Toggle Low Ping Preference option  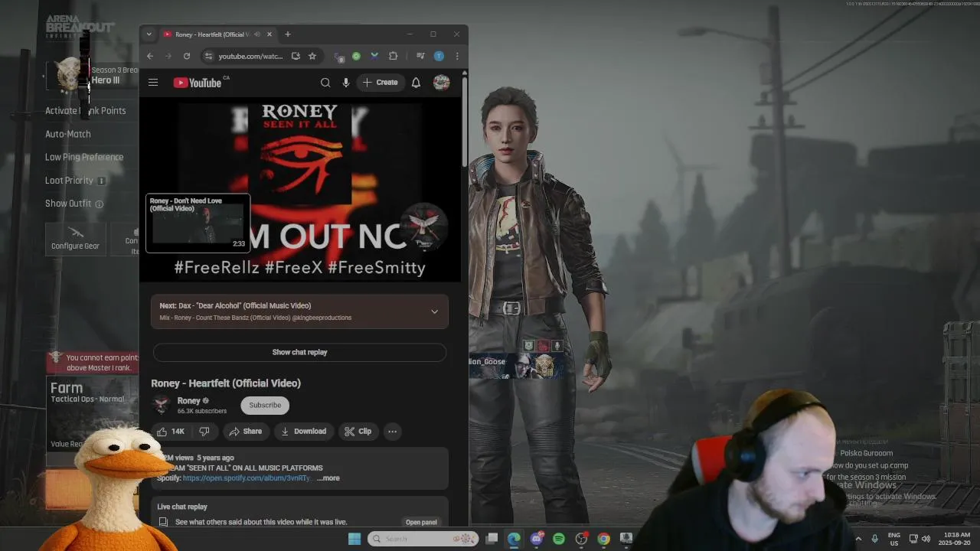[x=84, y=157]
